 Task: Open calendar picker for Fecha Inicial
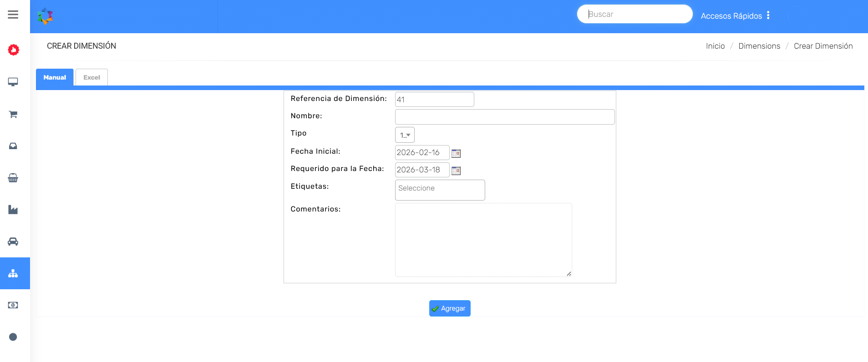click(x=456, y=153)
